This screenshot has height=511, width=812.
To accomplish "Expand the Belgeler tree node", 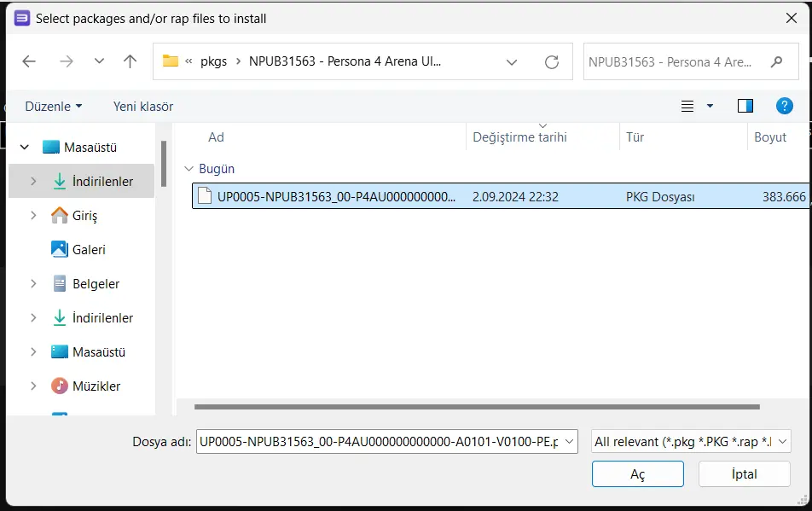I will (x=33, y=284).
